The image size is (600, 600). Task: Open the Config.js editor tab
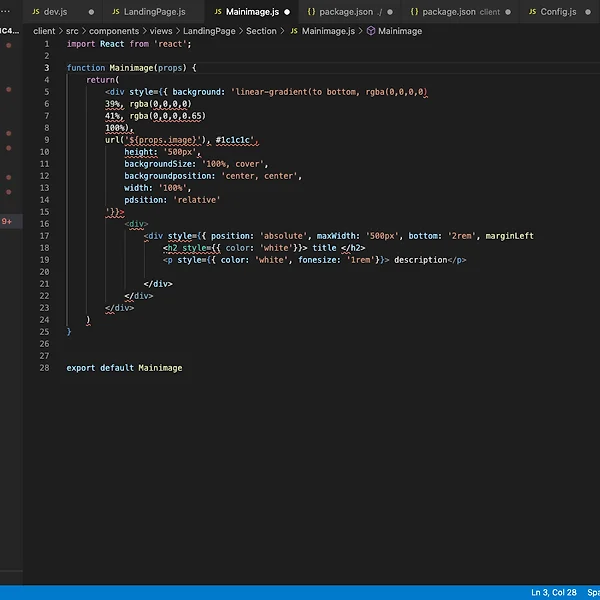[557, 12]
